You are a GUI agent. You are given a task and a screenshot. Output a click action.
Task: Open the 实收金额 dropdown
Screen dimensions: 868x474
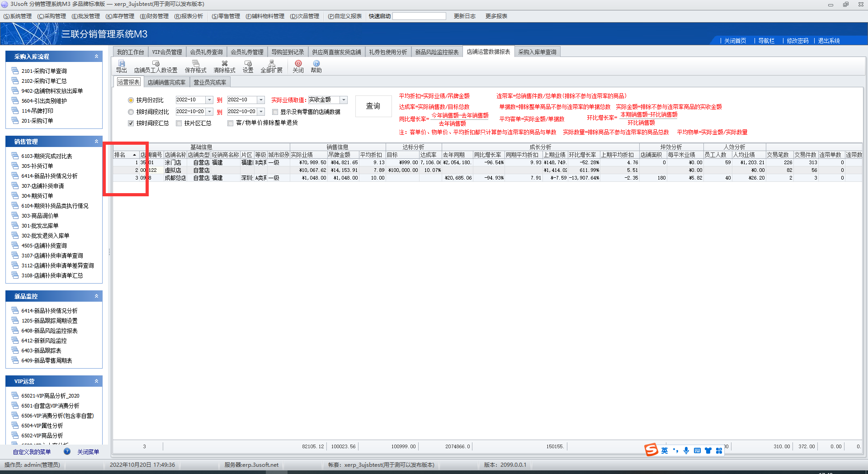coord(344,100)
